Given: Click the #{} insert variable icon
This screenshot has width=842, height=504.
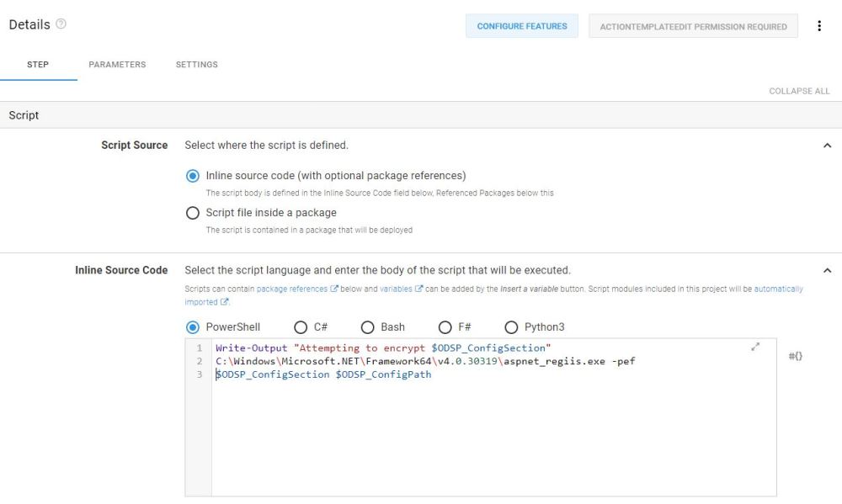Looking at the screenshot, I should pyautogui.click(x=795, y=356).
